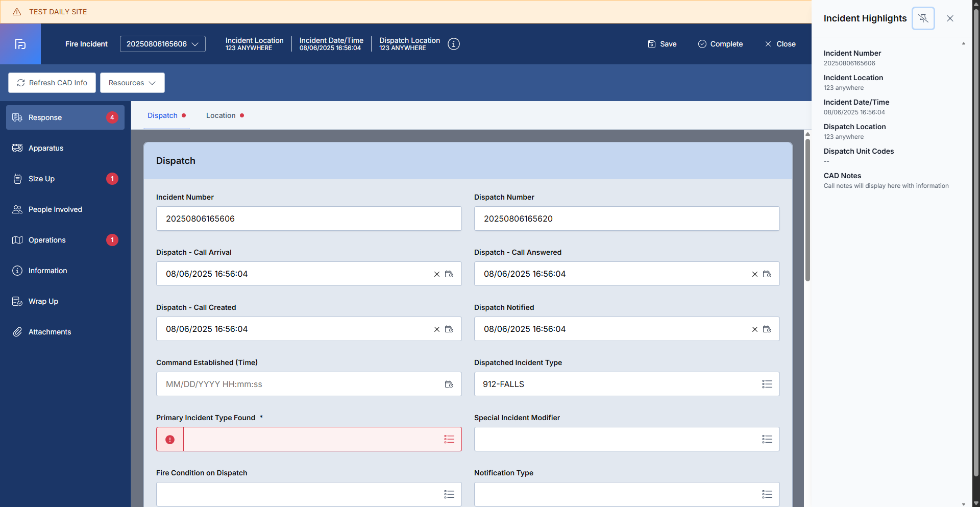Open list for Special Incident Modifier
The image size is (980, 507).
pos(767,439)
